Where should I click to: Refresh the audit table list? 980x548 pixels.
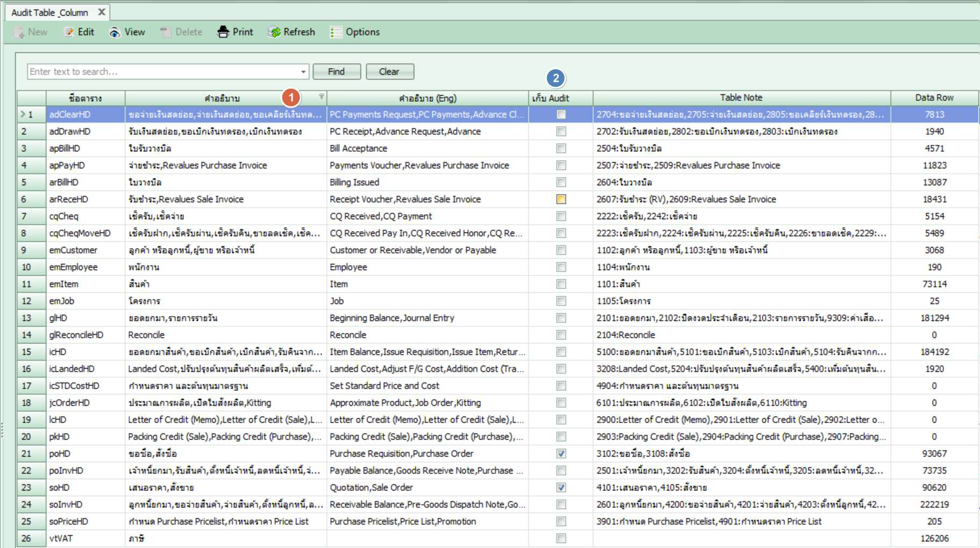[275, 32]
